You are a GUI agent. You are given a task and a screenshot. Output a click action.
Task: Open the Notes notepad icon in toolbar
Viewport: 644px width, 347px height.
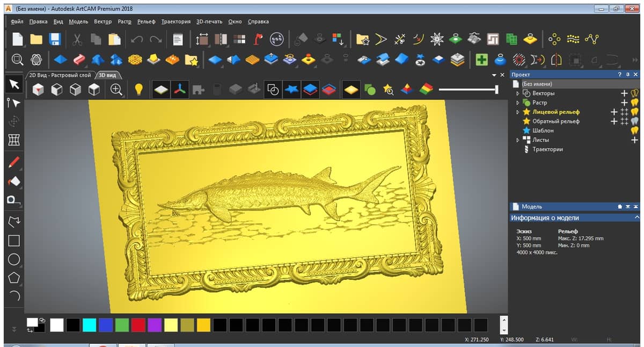tap(178, 39)
